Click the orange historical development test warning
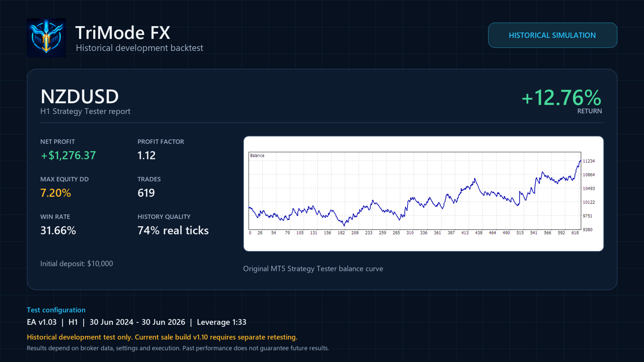644x362 pixels. pos(162,337)
